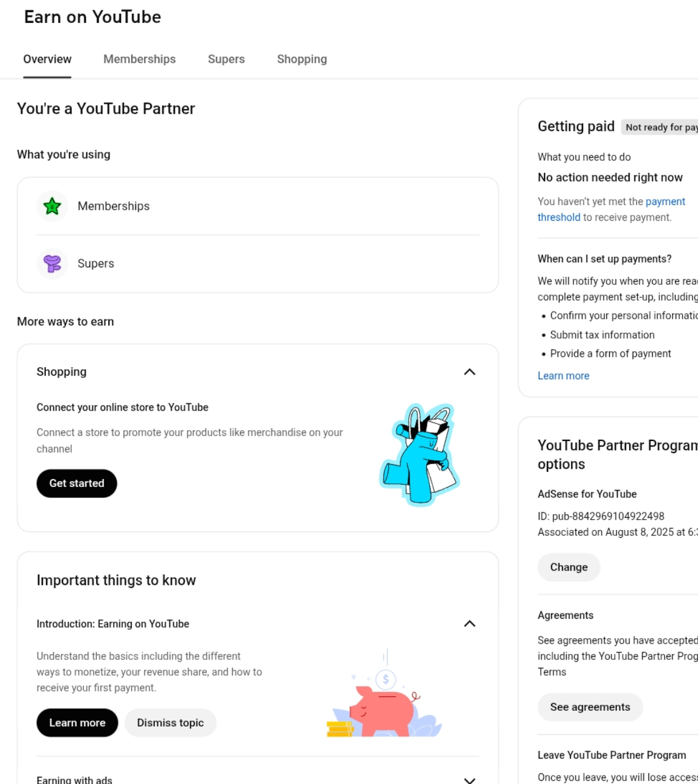Open Learn more link under Getting paid

tap(563, 376)
